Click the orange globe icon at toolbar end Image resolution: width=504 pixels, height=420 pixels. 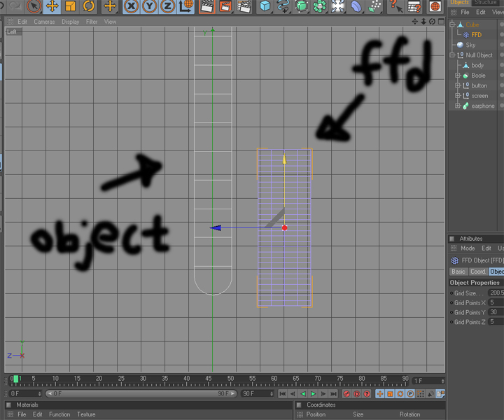pos(435,6)
